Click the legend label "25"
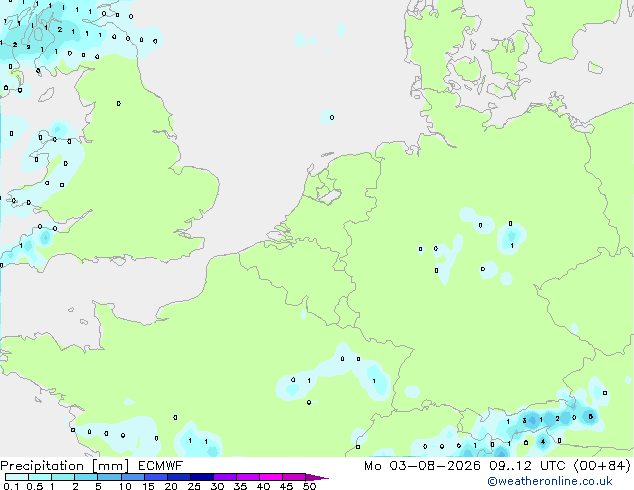This screenshot has height=490, width=634. 194,486
